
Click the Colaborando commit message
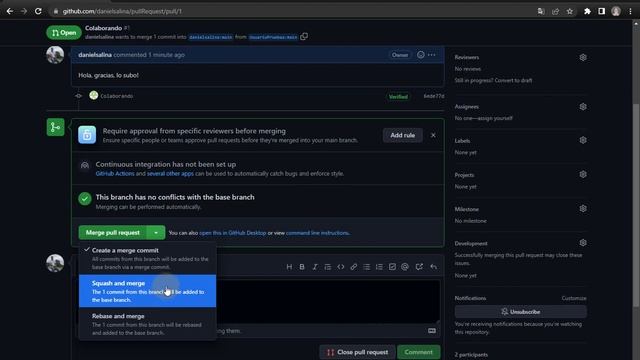(x=117, y=96)
